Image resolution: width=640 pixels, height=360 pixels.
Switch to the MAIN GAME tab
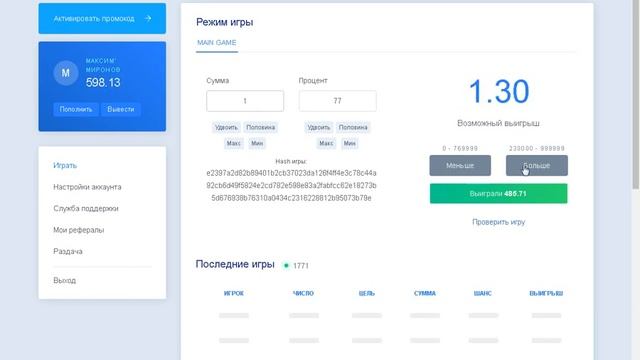pos(217,42)
